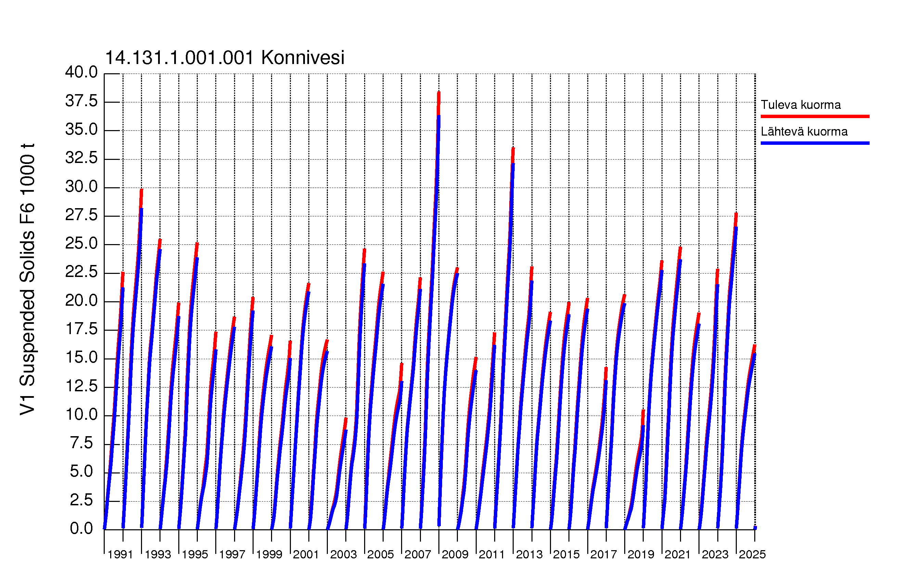The image size is (924, 582).
Task: Click the 2025 x-axis year label
Action: (x=752, y=554)
